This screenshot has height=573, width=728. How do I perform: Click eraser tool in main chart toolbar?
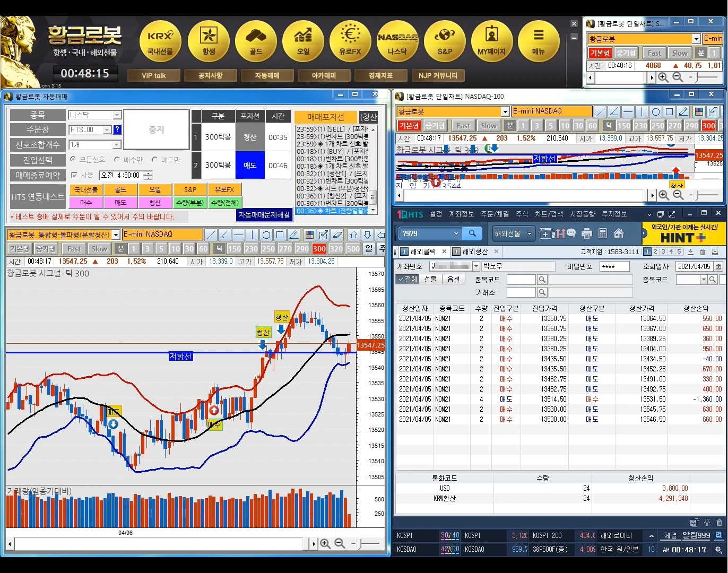[337, 235]
